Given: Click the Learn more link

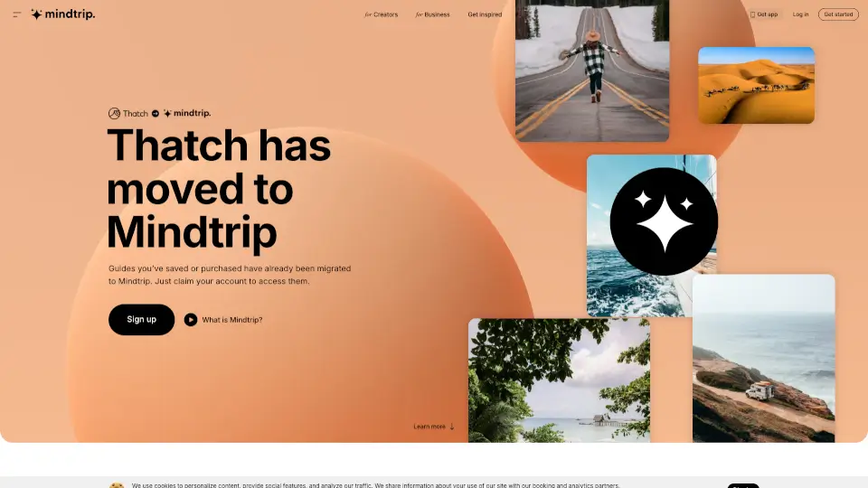Looking at the screenshot, I should click(x=429, y=427).
